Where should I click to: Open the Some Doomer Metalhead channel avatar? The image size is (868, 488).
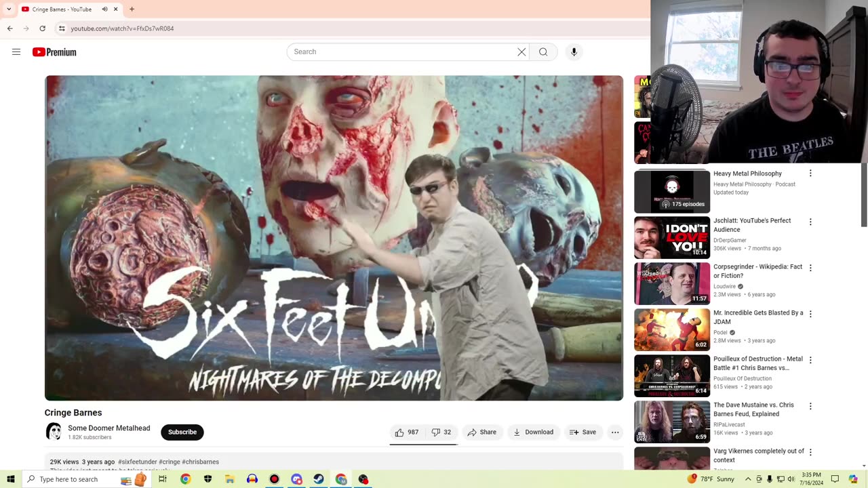point(54,432)
